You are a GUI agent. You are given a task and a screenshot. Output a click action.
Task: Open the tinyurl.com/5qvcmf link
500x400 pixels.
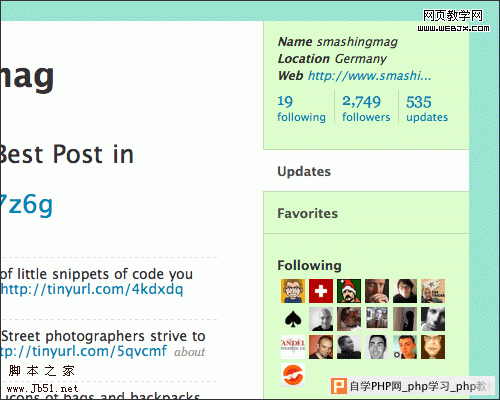[83, 351]
